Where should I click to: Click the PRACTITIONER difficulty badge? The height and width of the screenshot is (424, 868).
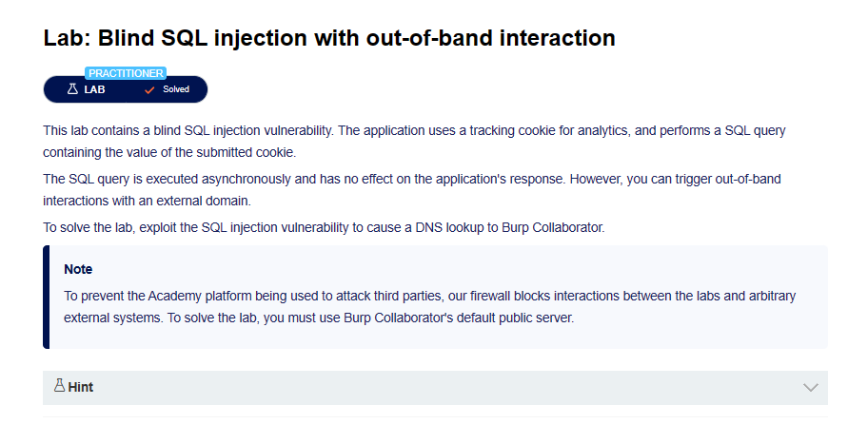(126, 73)
